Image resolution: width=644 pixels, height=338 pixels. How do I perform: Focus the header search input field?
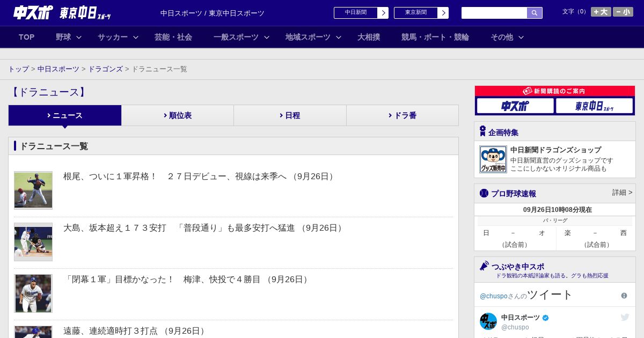coord(494,13)
